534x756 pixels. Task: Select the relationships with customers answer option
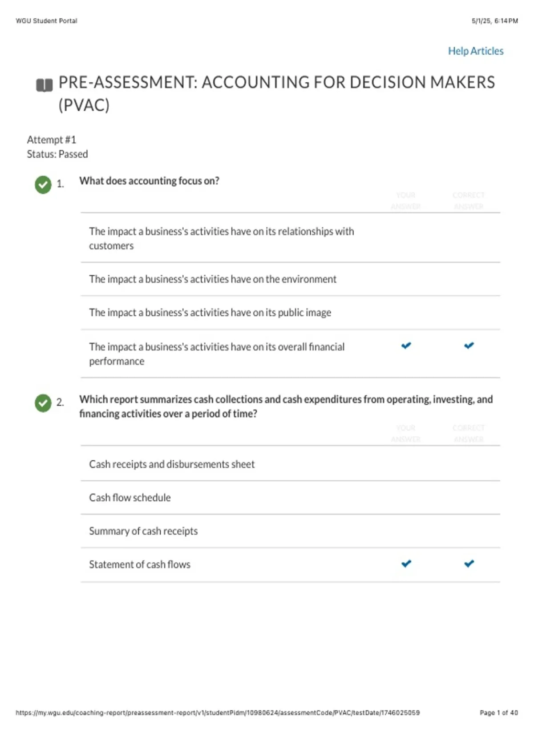(x=221, y=238)
